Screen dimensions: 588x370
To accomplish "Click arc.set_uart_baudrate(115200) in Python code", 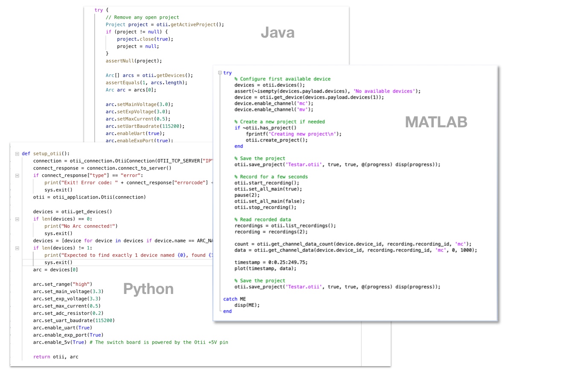I will pos(74,320).
